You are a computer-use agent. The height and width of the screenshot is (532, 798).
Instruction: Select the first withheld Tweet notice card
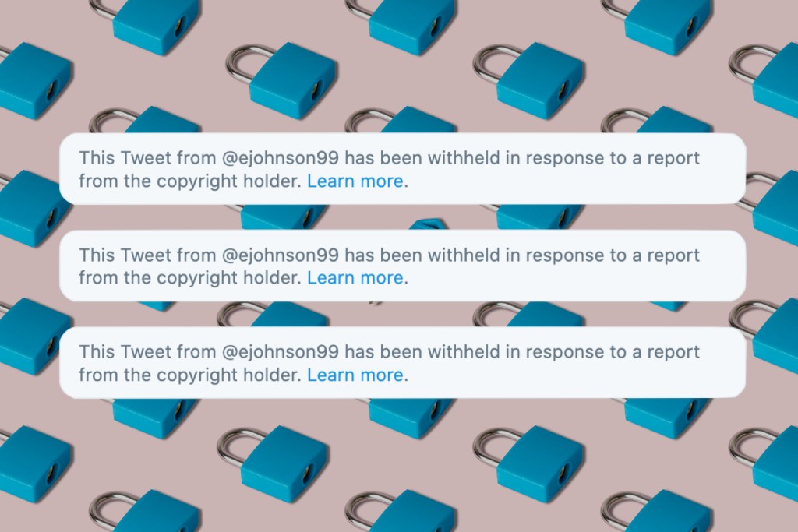click(403, 169)
